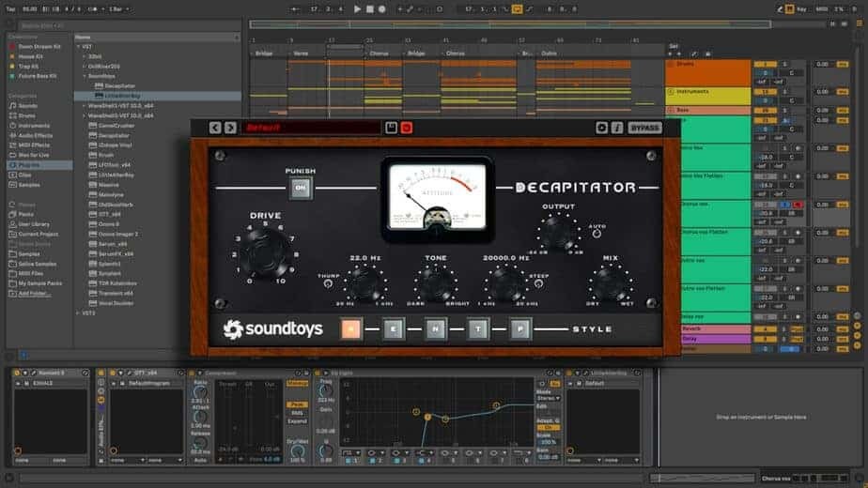Image resolution: width=868 pixels, height=488 pixels.
Task: Select Audio Effects in the browser categories
Action: pos(36,135)
